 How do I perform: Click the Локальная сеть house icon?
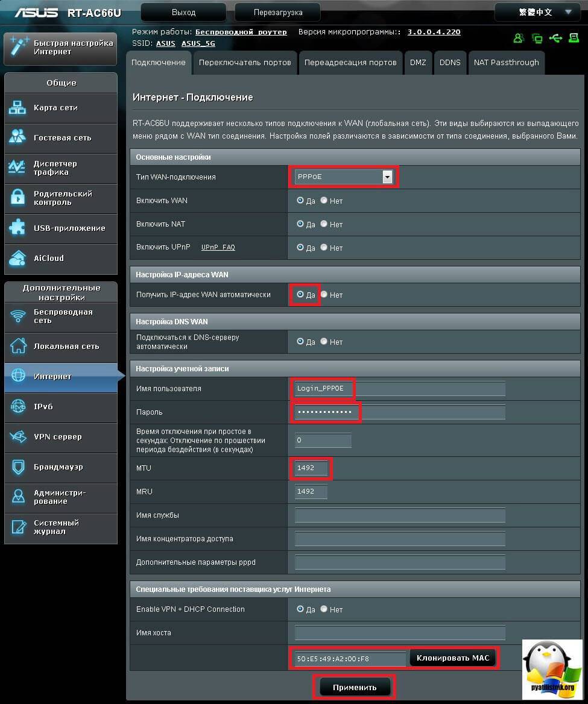coord(18,346)
